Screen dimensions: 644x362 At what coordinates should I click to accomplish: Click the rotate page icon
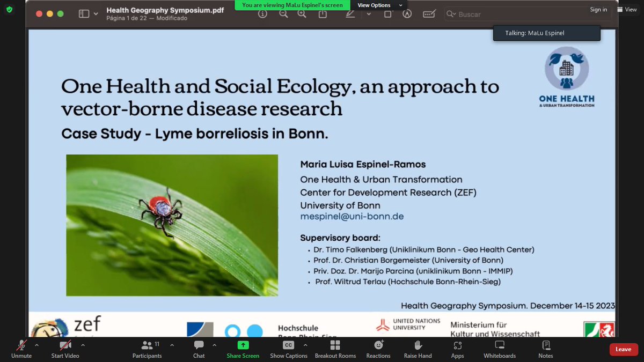(387, 14)
